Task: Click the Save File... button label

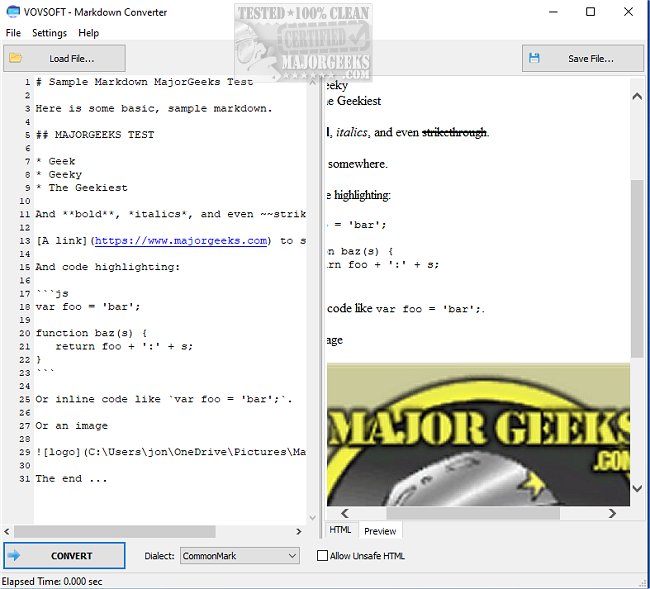Action: 591,58
